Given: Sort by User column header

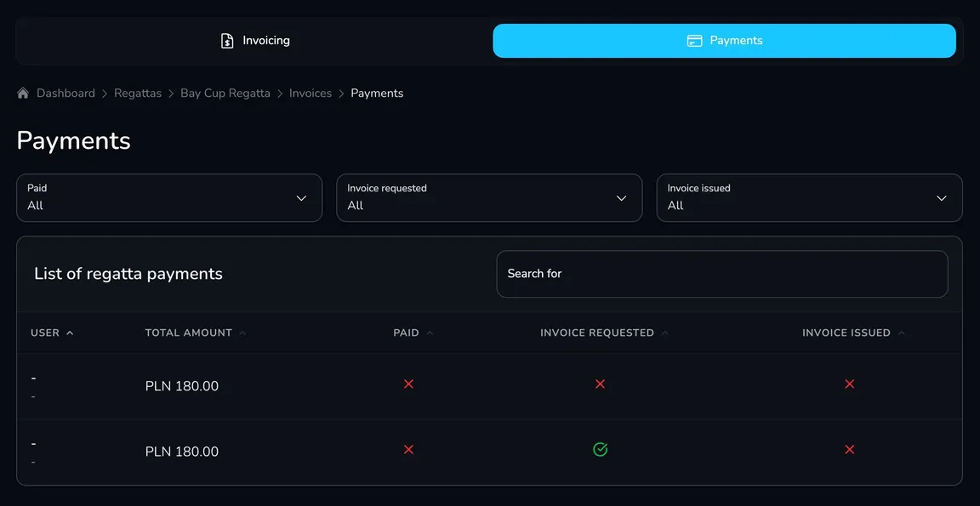Looking at the screenshot, I should [52, 333].
